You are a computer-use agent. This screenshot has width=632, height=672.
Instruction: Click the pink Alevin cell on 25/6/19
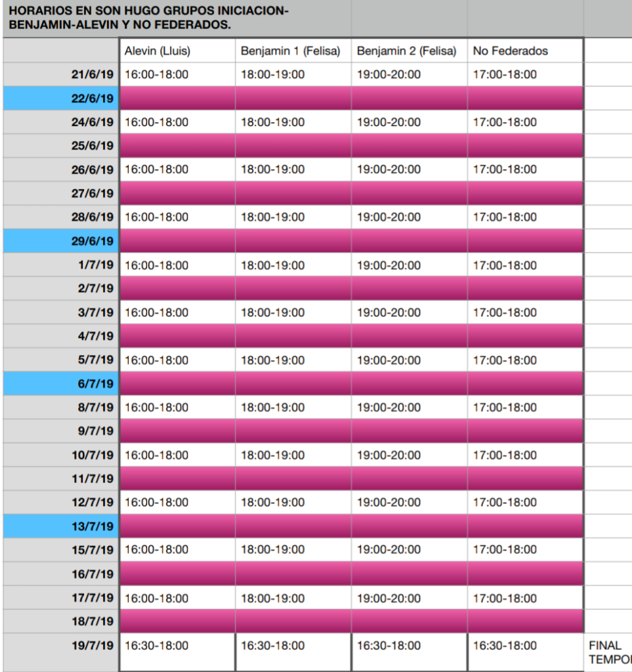click(x=177, y=146)
